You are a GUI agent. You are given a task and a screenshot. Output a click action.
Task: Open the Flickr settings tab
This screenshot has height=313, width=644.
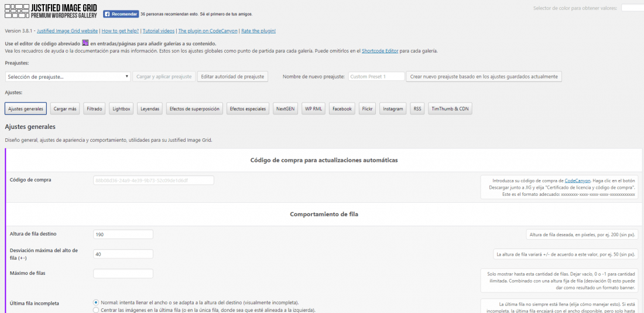[366, 109]
